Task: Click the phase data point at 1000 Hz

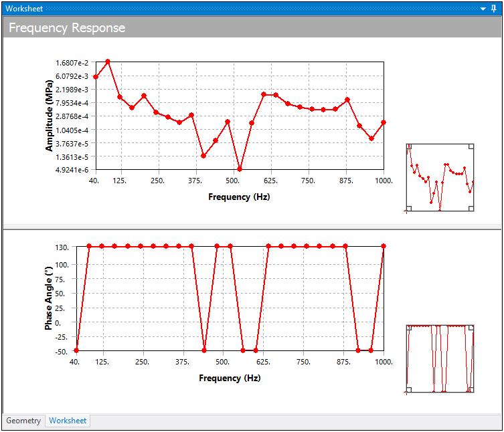Action: click(384, 246)
